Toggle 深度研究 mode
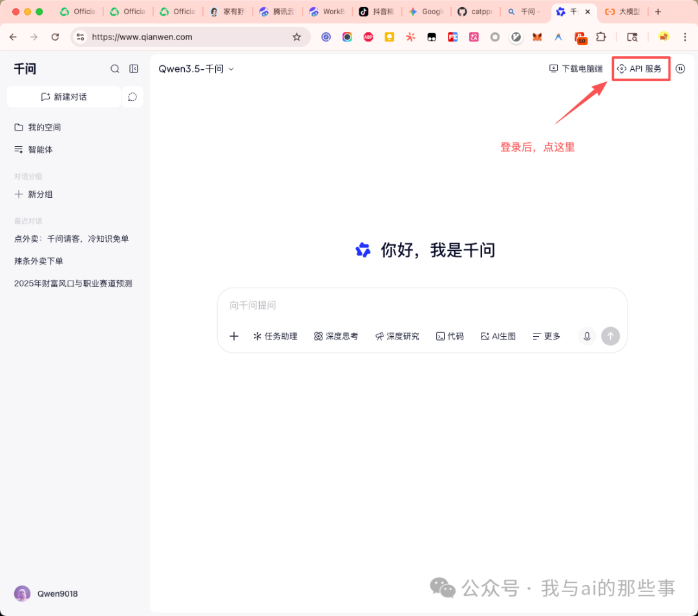Screen dimensions: 698x616 point(397,336)
